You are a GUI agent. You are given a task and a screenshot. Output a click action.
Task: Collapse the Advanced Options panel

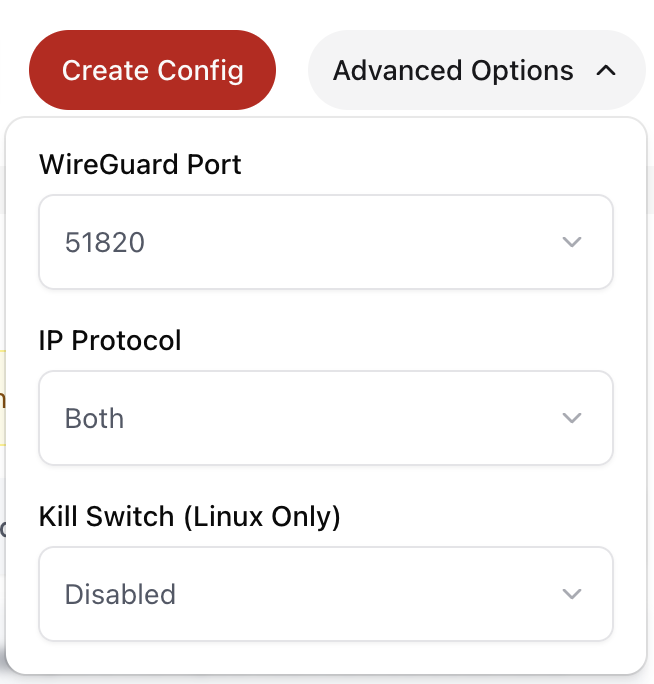coord(476,71)
